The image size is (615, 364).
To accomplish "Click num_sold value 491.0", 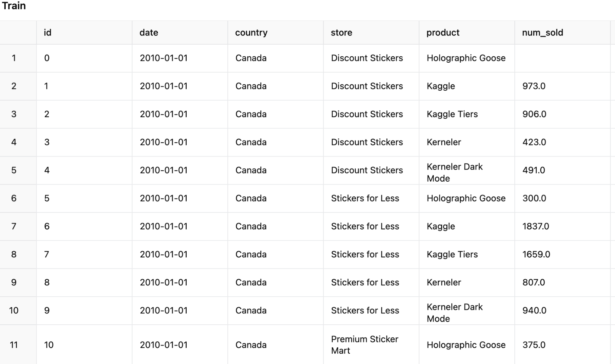I will 534,170.
